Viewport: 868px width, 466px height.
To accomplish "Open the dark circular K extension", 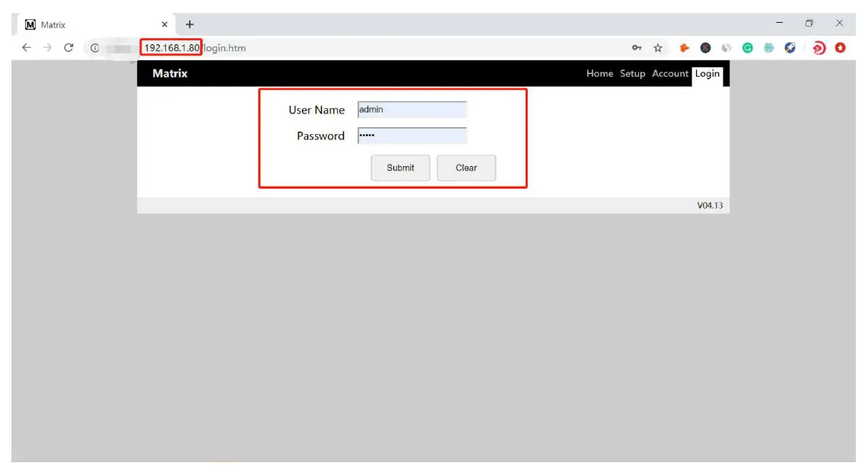I will (x=705, y=48).
